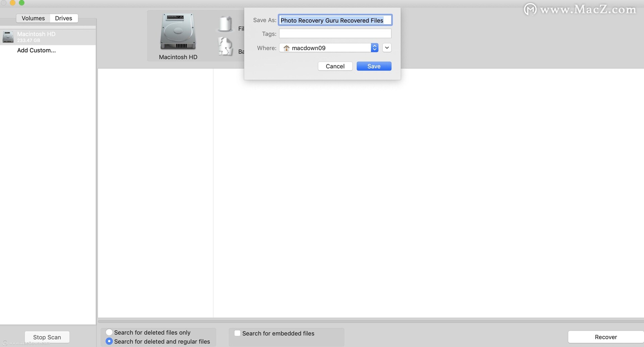Select the large Macintosh HD drive icon
This screenshot has width=644, height=347.
[x=178, y=32]
